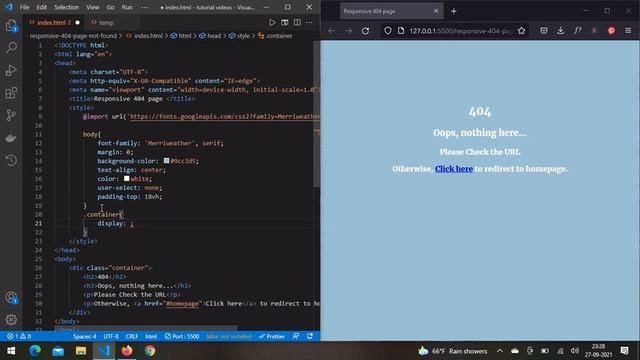Show hidden system tray icons chevron

[500, 351]
